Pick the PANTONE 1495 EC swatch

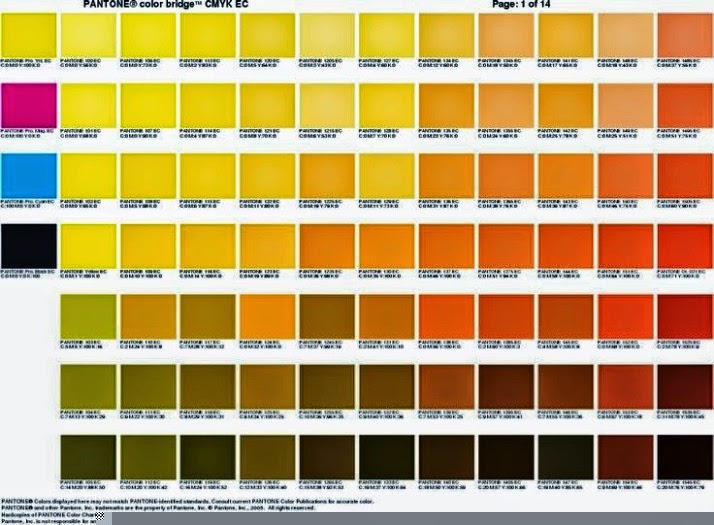tap(685, 105)
